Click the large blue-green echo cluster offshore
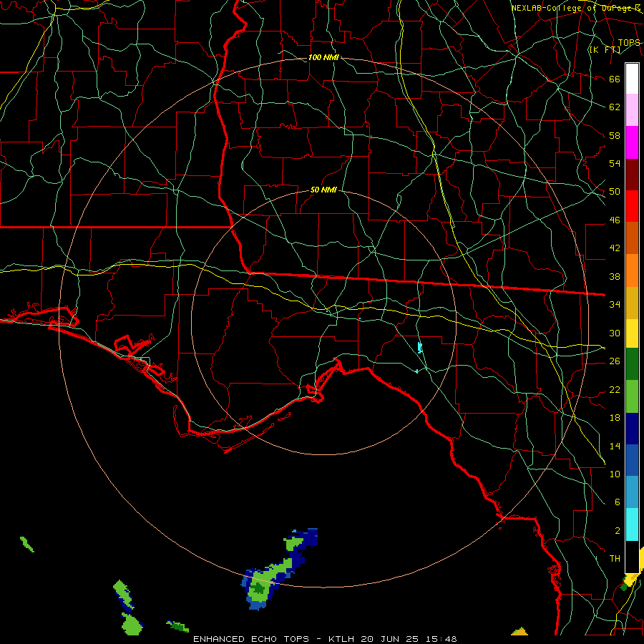The height and width of the screenshot is (644, 644). click(x=278, y=570)
